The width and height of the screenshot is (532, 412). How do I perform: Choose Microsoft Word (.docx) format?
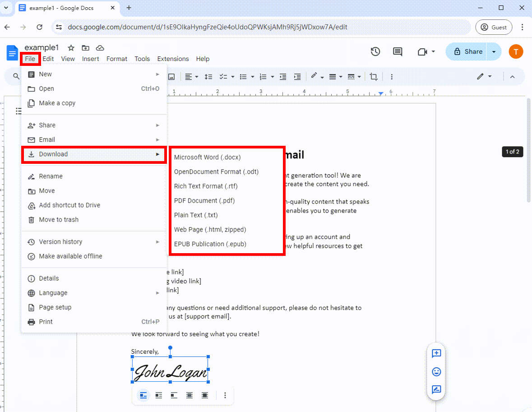coord(207,157)
